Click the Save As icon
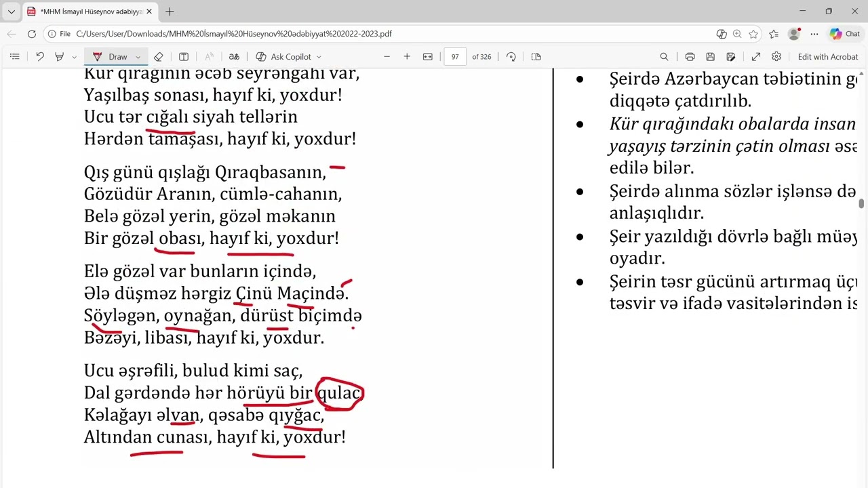The image size is (868, 488). pyautogui.click(x=731, y=57)
